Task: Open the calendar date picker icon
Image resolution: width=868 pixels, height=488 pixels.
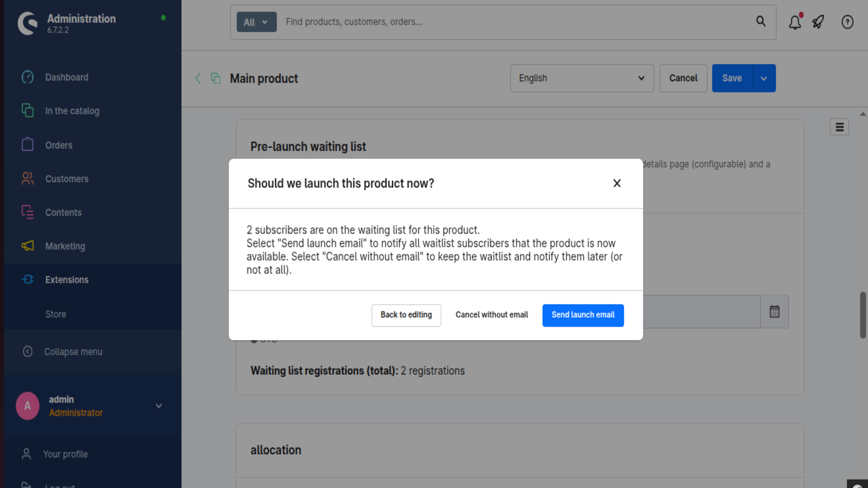Action: coord(774,312)
